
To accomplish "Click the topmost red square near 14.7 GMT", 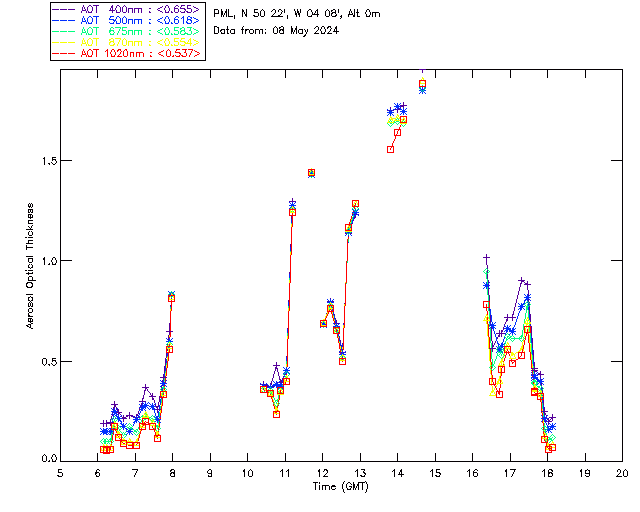I will (x=422, y=84).
